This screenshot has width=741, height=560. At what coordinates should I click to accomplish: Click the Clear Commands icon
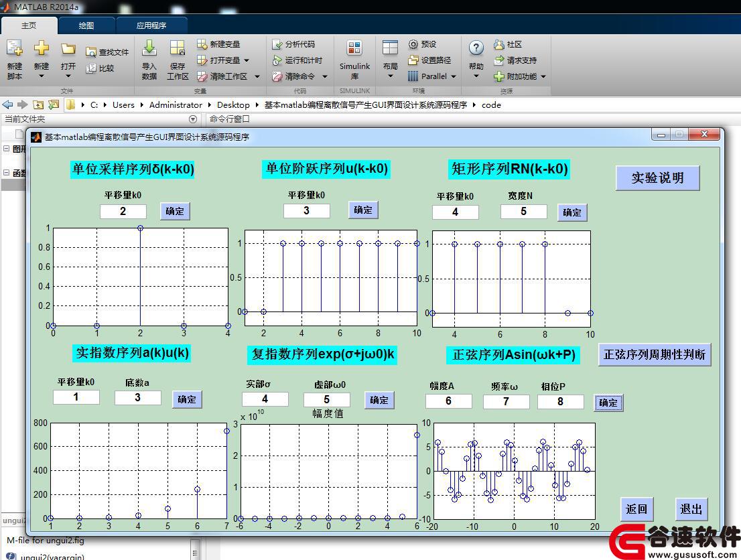click(x=277, y=76)
